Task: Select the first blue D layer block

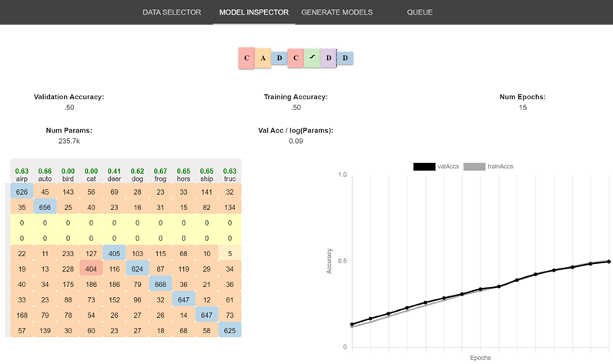Action: tap(279, 58)
